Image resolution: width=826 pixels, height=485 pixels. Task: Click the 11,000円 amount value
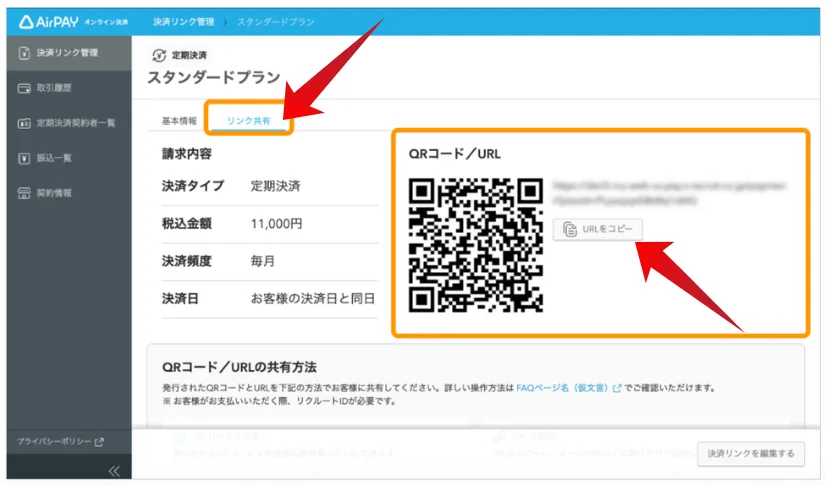[276, 224]
